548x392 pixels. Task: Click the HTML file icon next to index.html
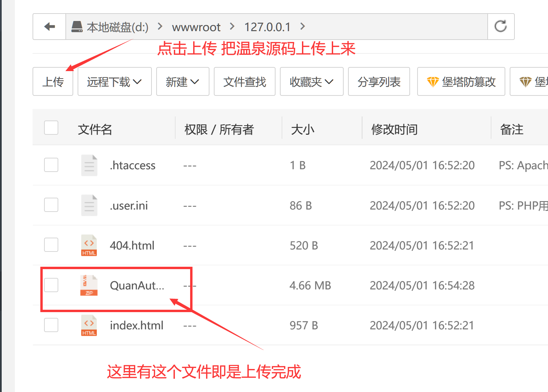pyautogui.click(x=89, y=325)
